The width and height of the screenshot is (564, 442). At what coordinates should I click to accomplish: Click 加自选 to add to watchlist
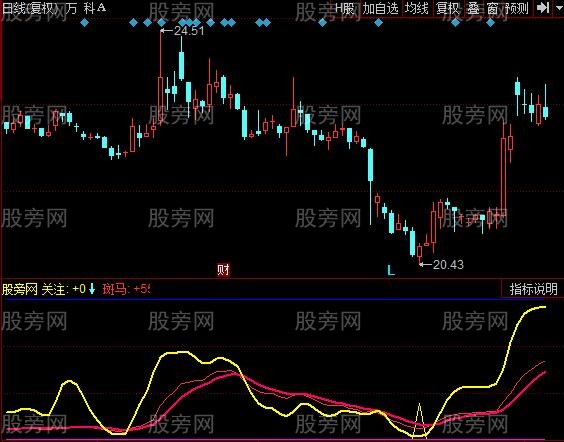tap(380, 8)
